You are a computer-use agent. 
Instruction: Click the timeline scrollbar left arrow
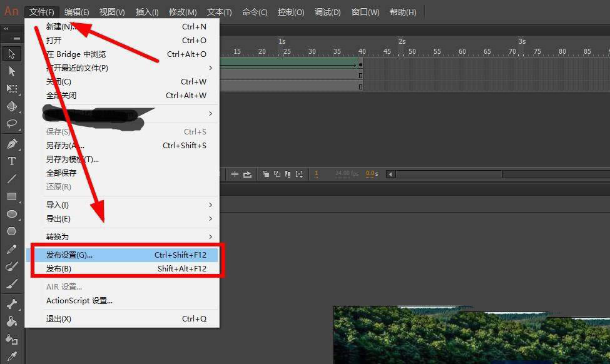tap(391, 174)
